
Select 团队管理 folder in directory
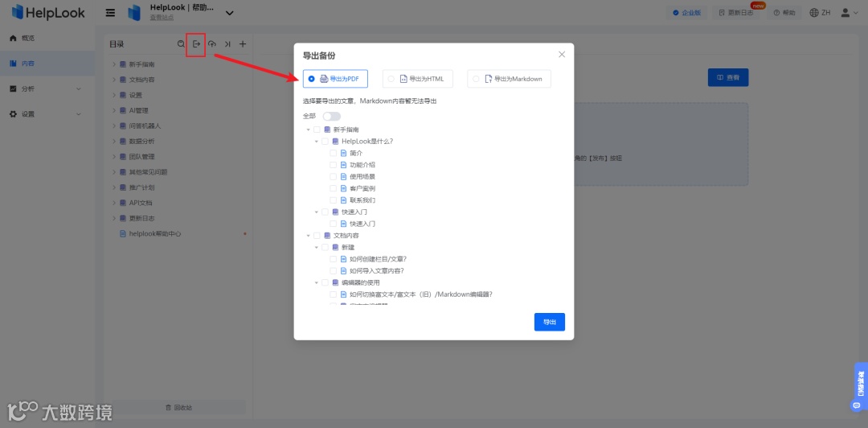[x=141, y=157]
